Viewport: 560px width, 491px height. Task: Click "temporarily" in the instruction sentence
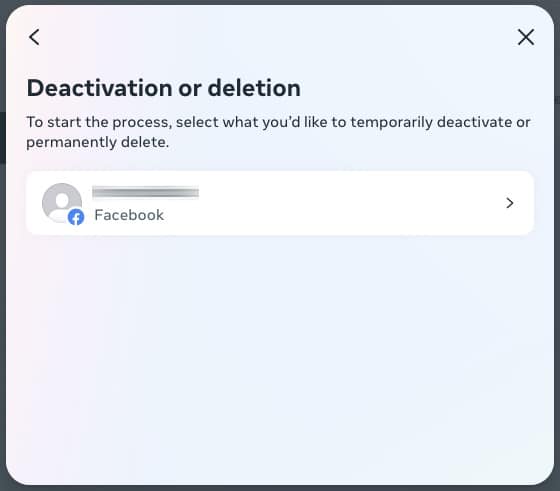pyautogui.click(x=391, y=122)
